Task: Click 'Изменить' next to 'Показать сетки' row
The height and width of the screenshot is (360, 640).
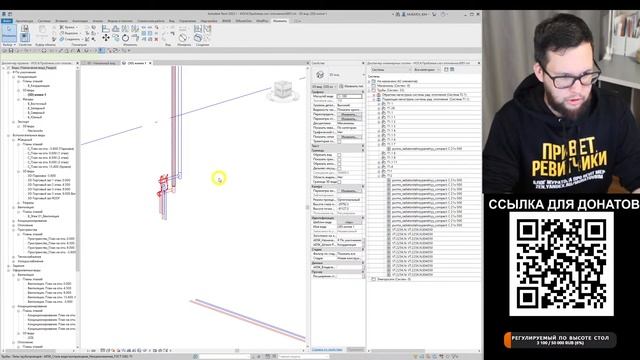Action: click(349, 137)
